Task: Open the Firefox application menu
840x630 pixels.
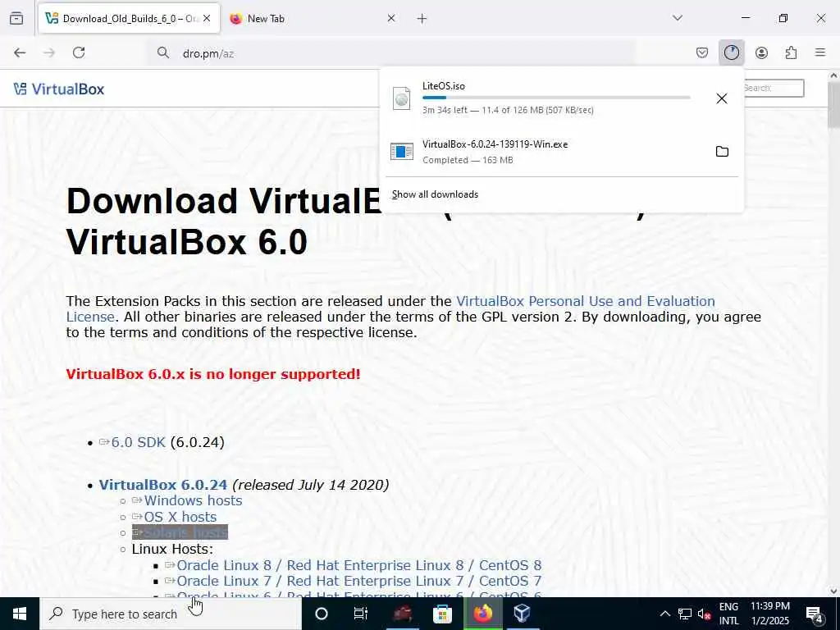Action: click(820, 52)
